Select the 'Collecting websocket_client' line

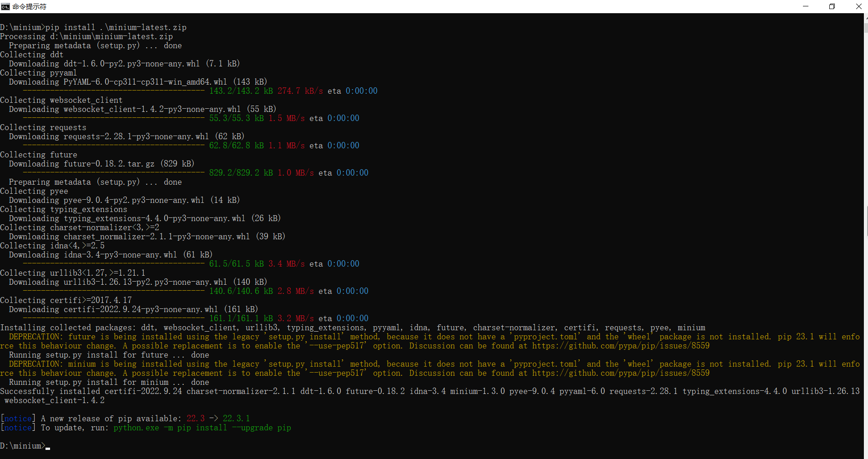61,100
